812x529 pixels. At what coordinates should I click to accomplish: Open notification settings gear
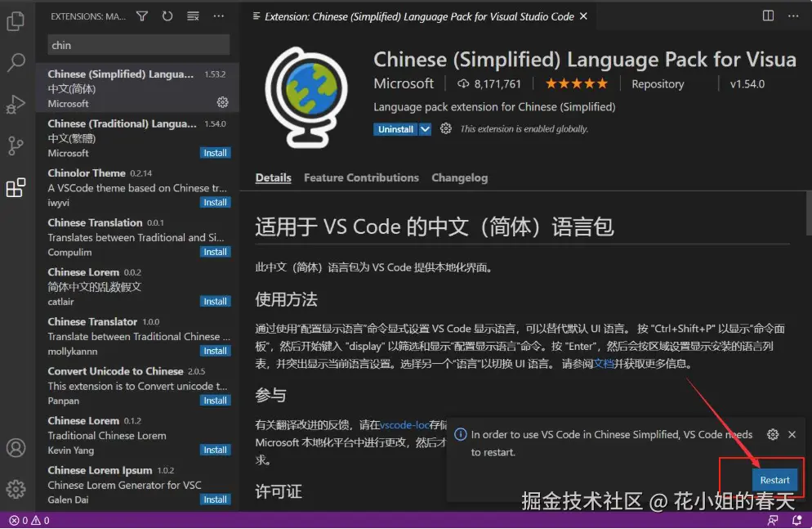click(x=773, y=434)
